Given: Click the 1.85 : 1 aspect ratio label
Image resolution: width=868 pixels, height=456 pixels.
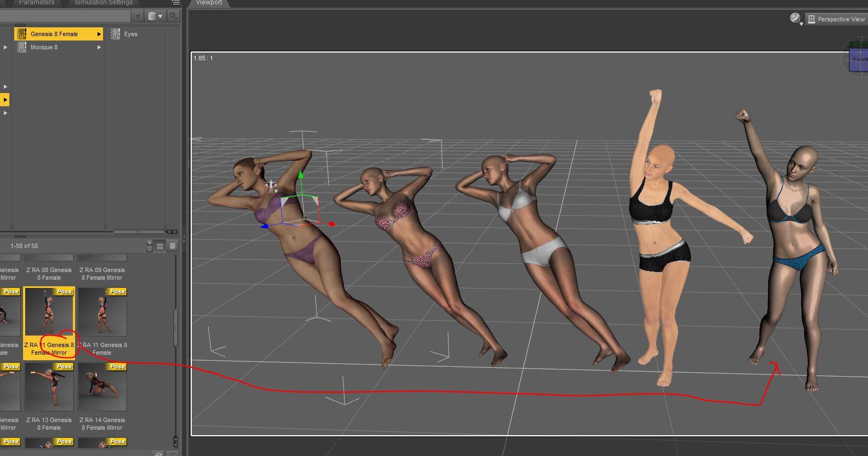Looking at the screenshot, I should click(x=203, y=58).
